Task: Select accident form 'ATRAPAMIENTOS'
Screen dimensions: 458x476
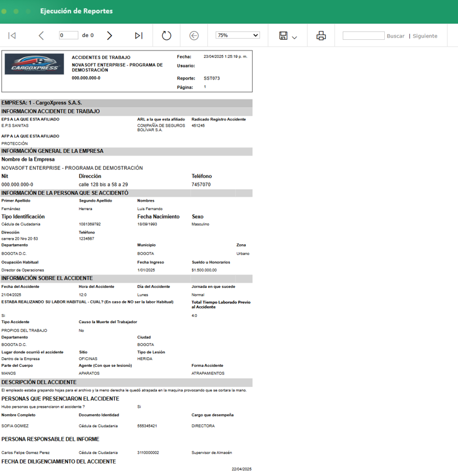Action: coord(208,373)
